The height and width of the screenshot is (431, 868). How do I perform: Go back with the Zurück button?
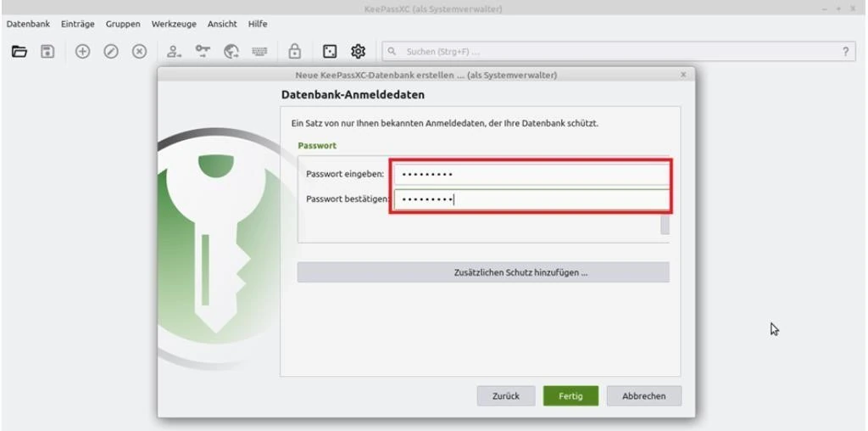[506, 396]
